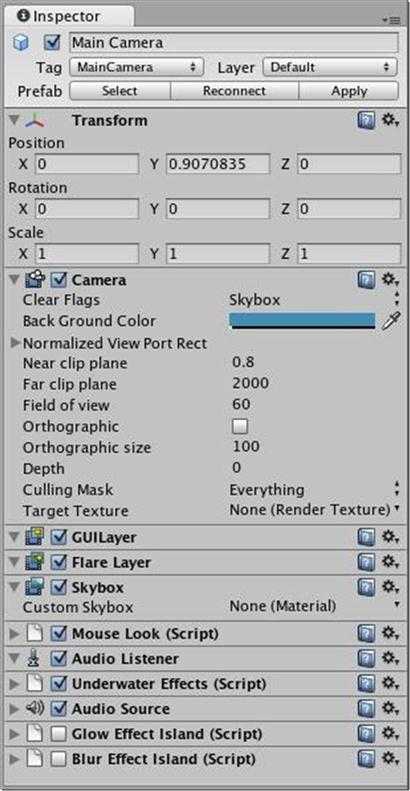
Task: Toggle the Orthographic checkbox
Action: [240, 427]
